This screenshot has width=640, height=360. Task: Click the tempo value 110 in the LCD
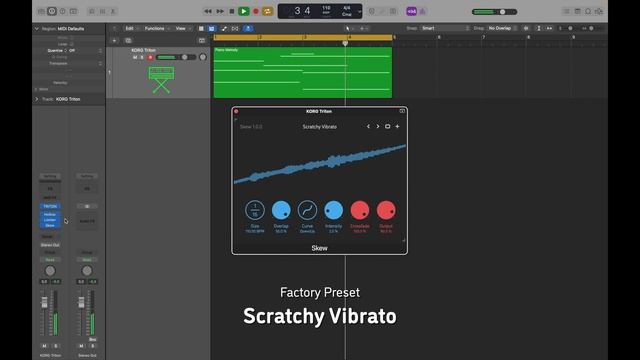click(x=326, y=8)
